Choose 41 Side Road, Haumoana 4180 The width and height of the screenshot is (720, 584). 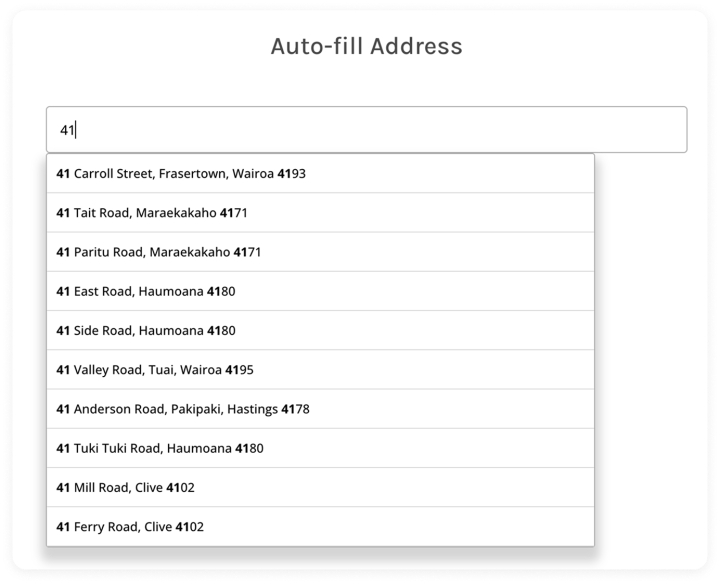point(321,331)
